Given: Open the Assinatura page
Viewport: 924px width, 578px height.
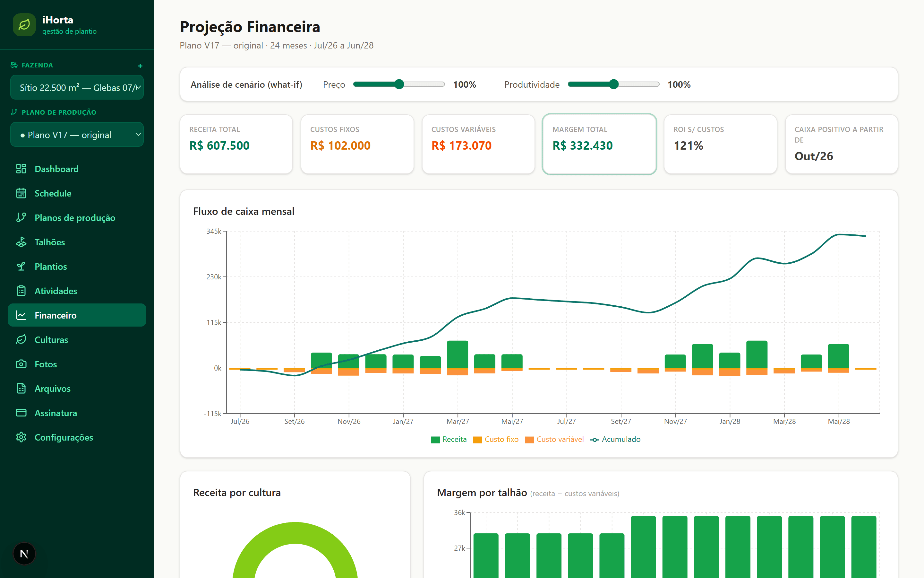Looking at the screenshot, I should point(77,413).
